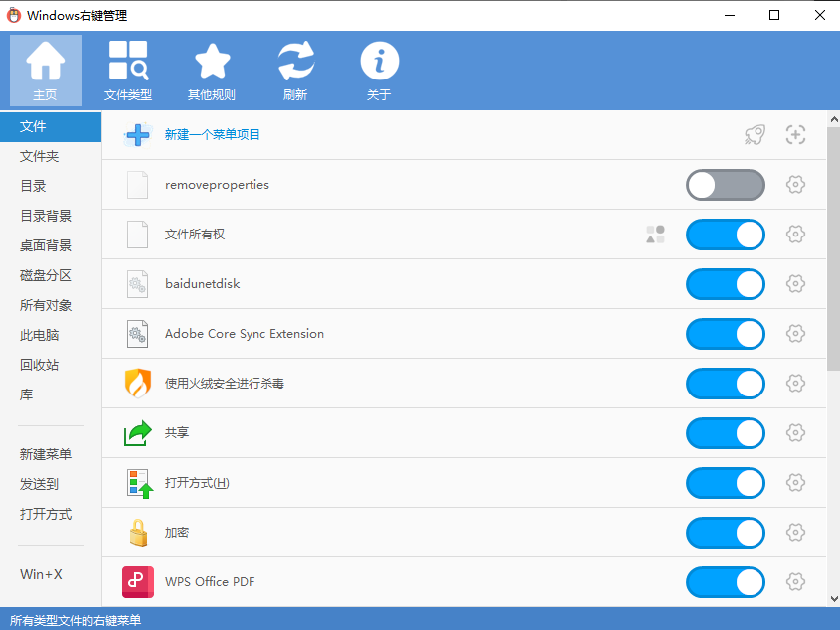840x630 pixels.
Task: Click the scrollbar up arrow
Action: (834, 119)
